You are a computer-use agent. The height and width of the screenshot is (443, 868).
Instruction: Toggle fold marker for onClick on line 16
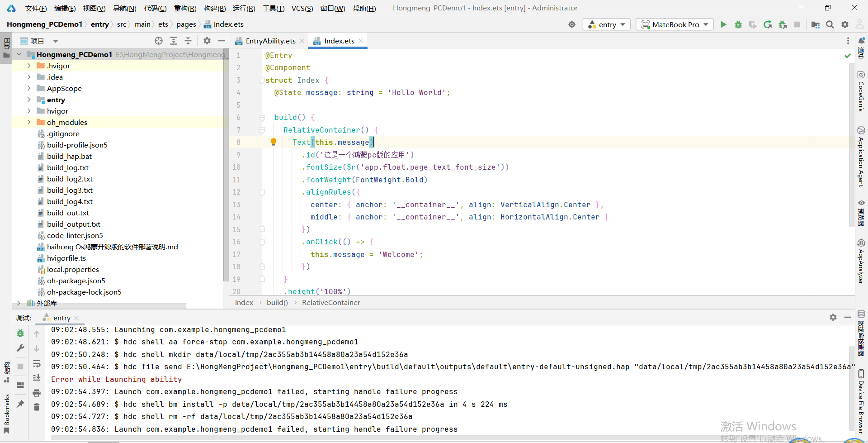coord(262,242)
